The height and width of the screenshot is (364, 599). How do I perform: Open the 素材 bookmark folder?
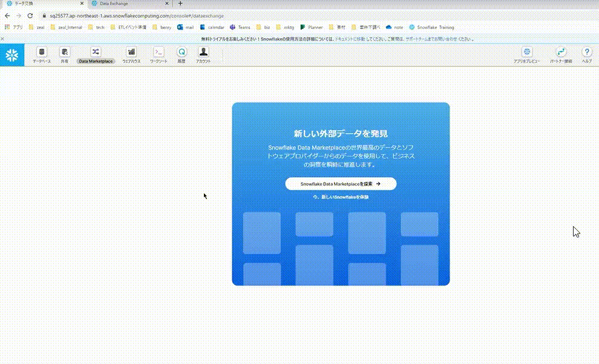(x=337, y=27)
